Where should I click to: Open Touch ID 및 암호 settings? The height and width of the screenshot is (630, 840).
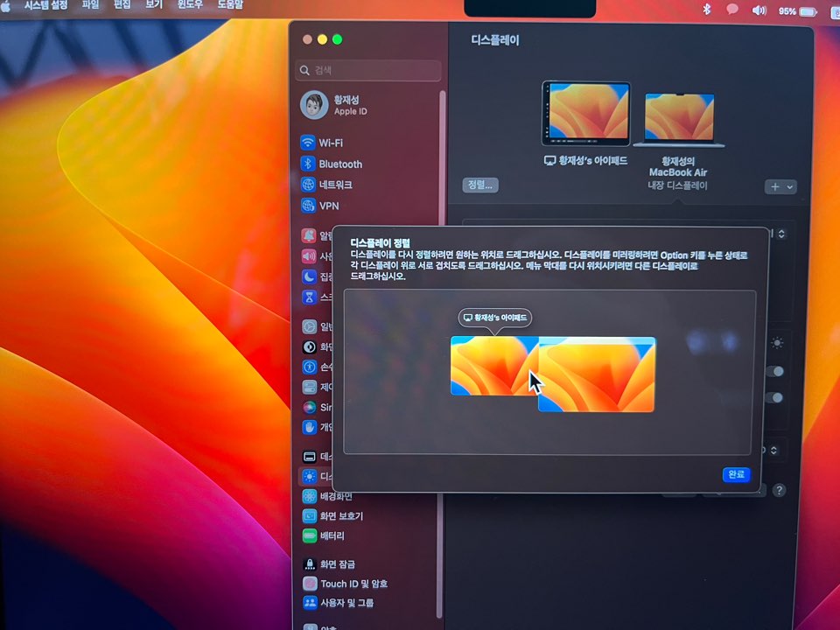pyautogui.click(x=345, y=584)
